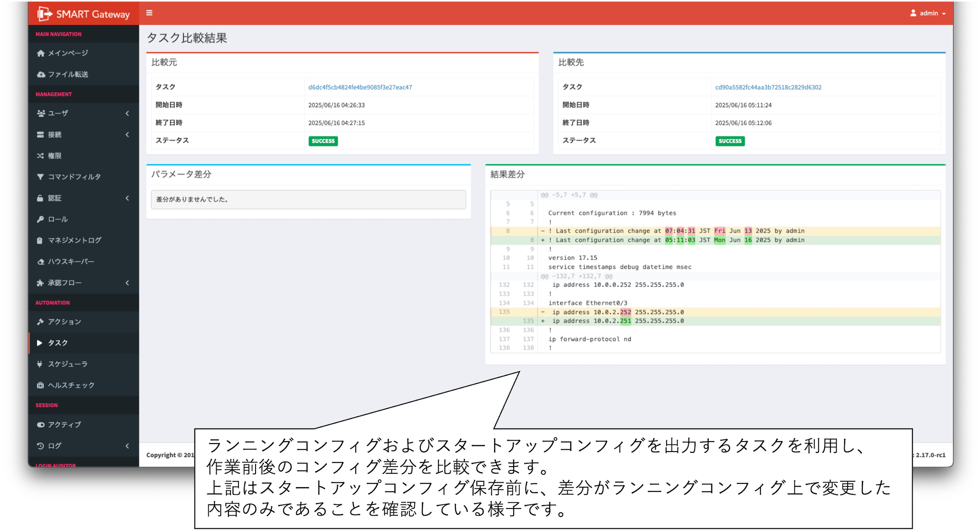The image size is (980, 532).
Task: Expand the ログ menu chevron
Action: coord(127,446)
